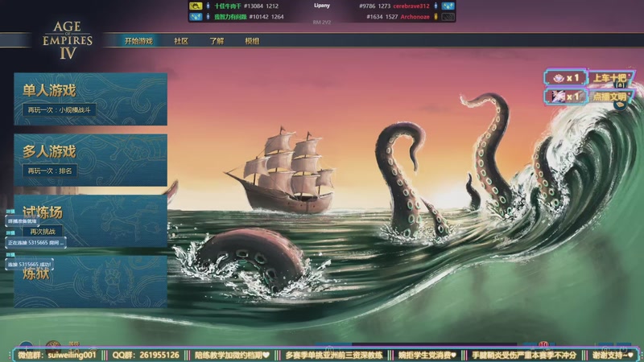
Task: Select player name 十佳牛肉干
Action: tap(228, 6)
